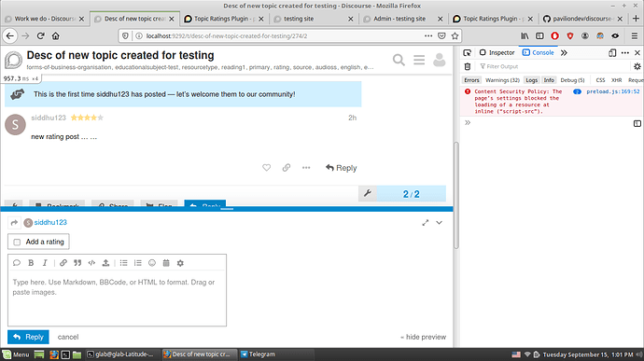Apply bold formatting in composer

(31, 263)
